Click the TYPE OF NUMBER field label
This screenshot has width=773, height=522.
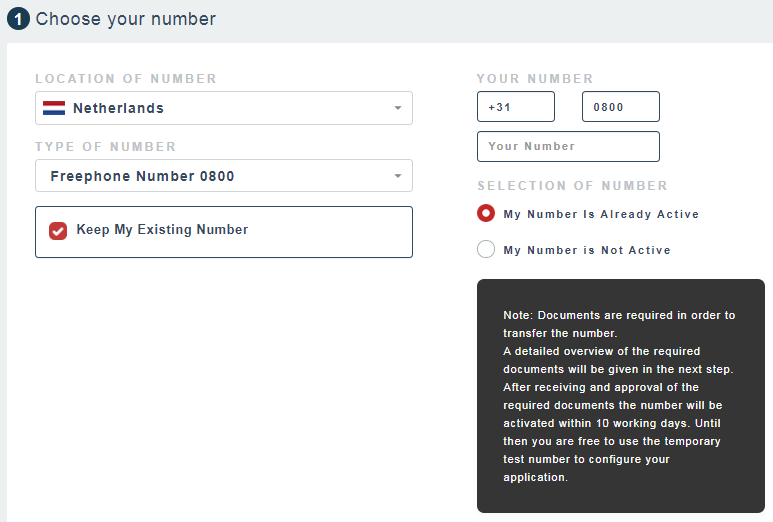pyautogui.click(x=106, y=147)
